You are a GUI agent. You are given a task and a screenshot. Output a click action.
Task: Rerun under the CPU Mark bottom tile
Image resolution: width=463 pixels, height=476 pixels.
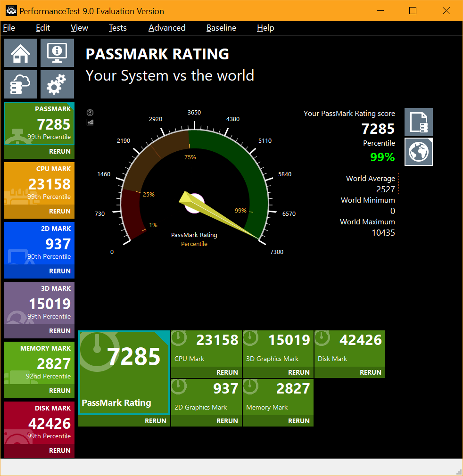(x=207, y=372)
